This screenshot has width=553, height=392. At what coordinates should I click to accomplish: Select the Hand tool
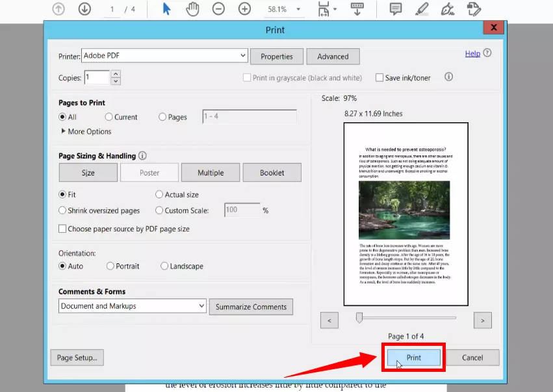[x=192, y=9]
